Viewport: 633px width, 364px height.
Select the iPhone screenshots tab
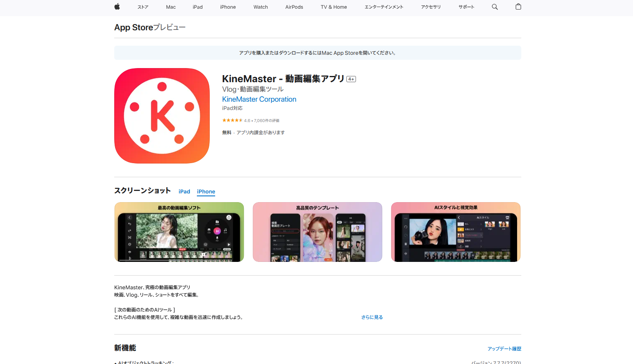pyautogui.click(x=206, y=191)
